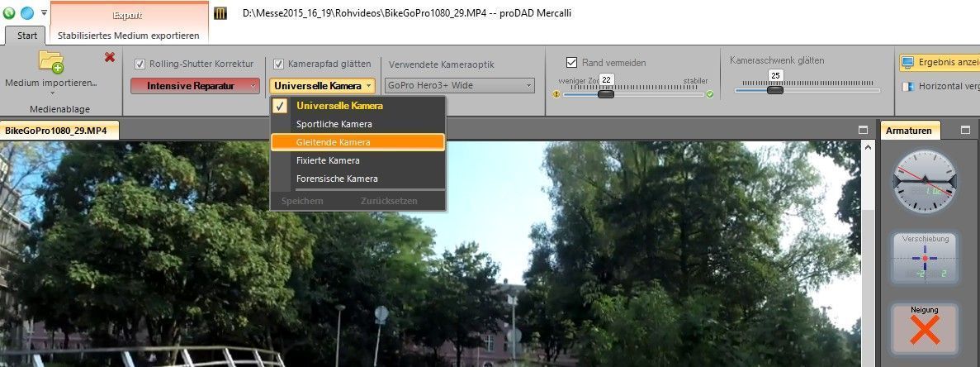
Task: Select the BikeGoPro1080_29.MP4 document tab
Action: (59, 131)
